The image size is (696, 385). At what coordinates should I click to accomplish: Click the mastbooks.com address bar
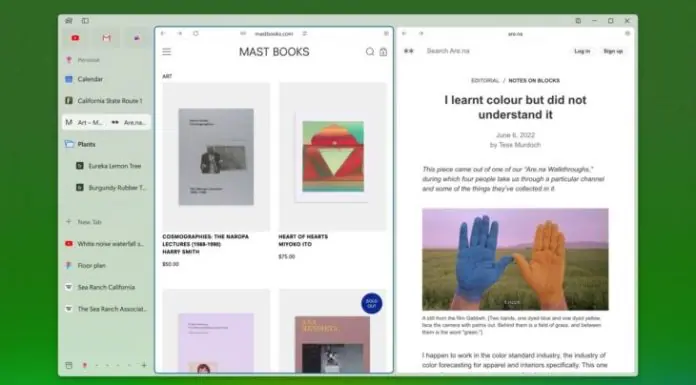(274, 34)
